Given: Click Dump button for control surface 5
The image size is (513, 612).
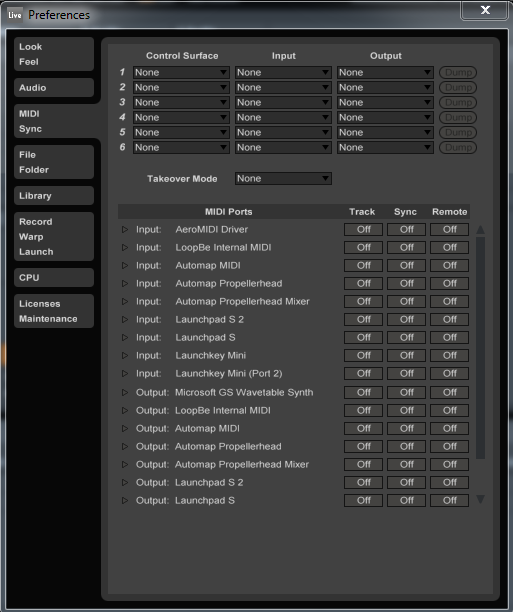Looking at the screenshot, I should coord(458,132).
